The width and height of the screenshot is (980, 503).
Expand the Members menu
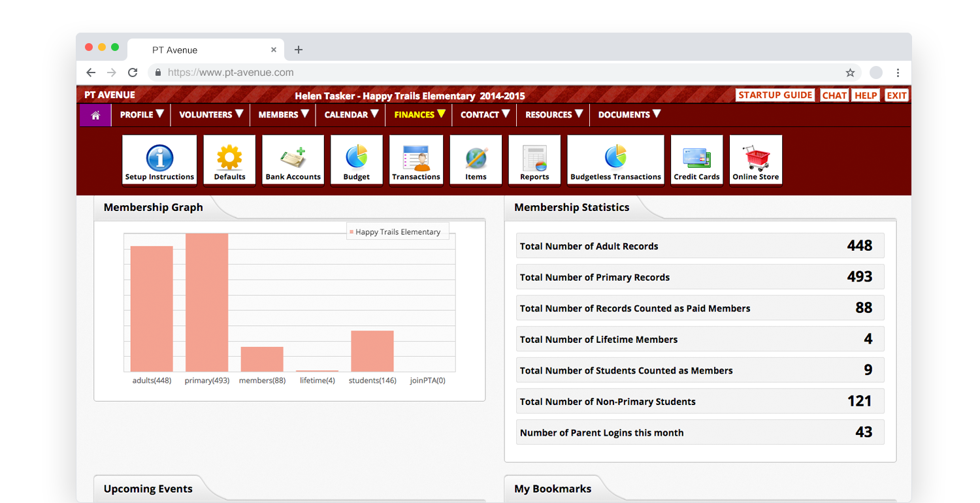click(x=284, y=114)
